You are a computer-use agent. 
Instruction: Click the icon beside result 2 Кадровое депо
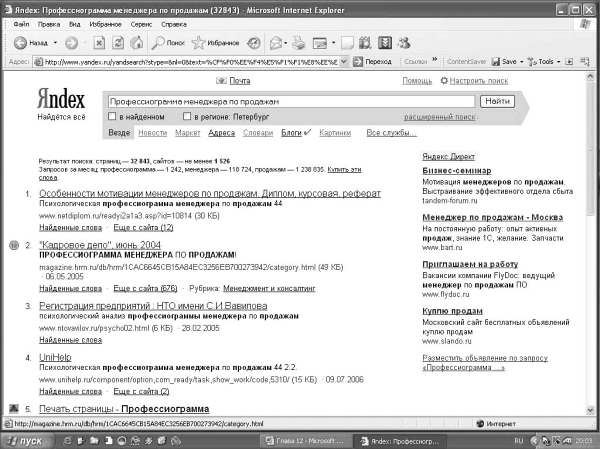[14, 245]
